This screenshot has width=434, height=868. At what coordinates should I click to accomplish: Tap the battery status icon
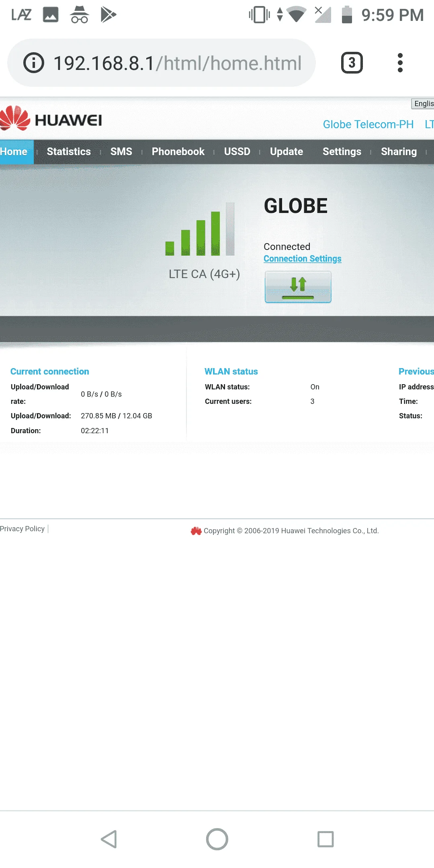pyautogui.click(x=347, y=15)
